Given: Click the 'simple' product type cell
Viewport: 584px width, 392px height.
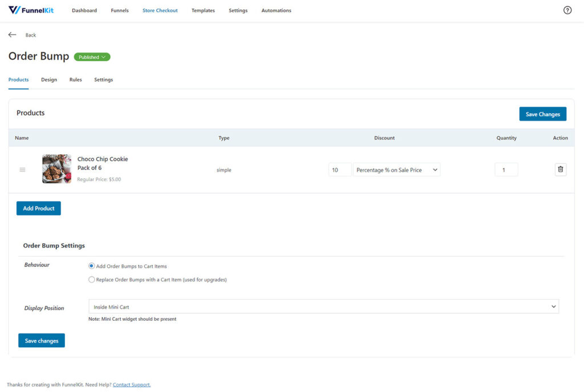Looking at the screenshot, I should (224, 170).
